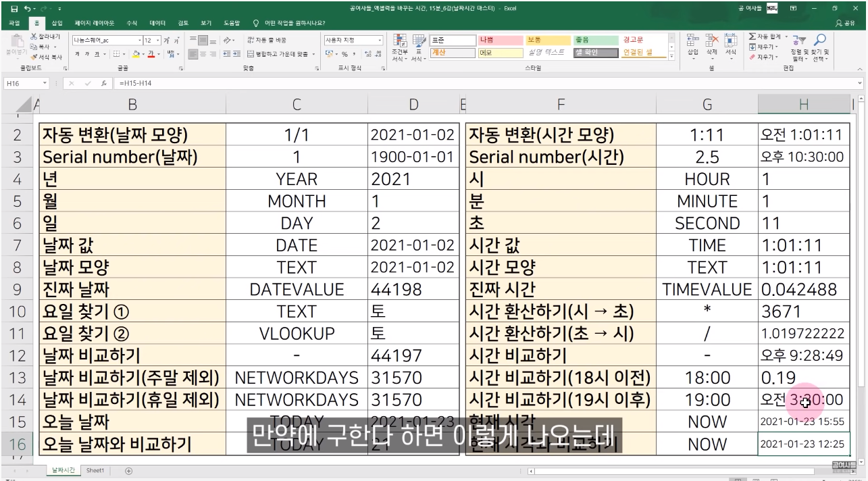The height and width of the screenshot is (481, 868).
Task: Expand the fill color palette arrow
Action: [x=143, y=54]
